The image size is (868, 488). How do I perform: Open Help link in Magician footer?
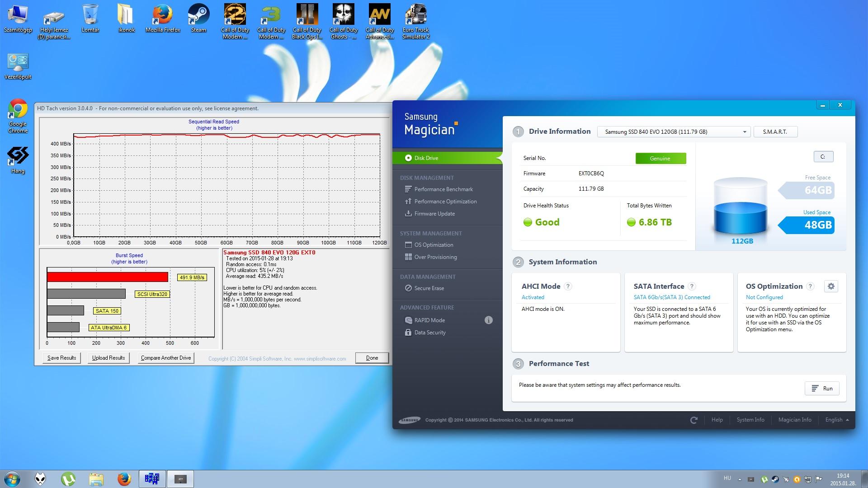click(717, 420)
